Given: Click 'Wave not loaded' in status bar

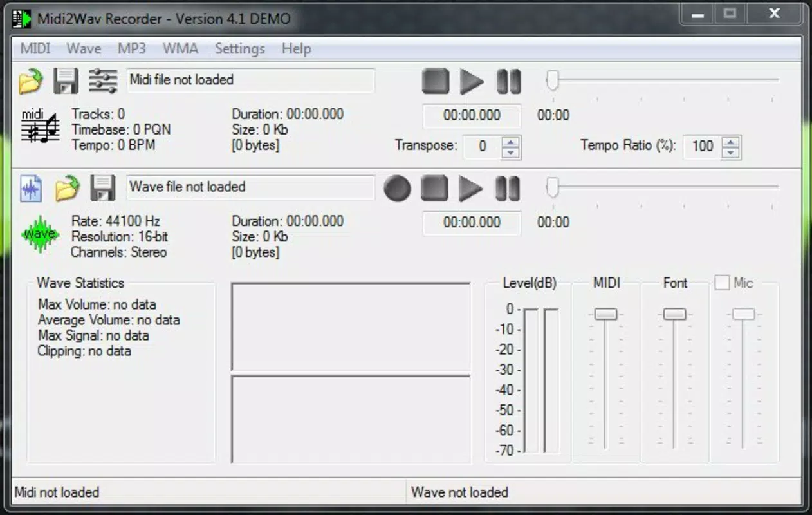Looking at the screenshot, I should tap(459, 492).
